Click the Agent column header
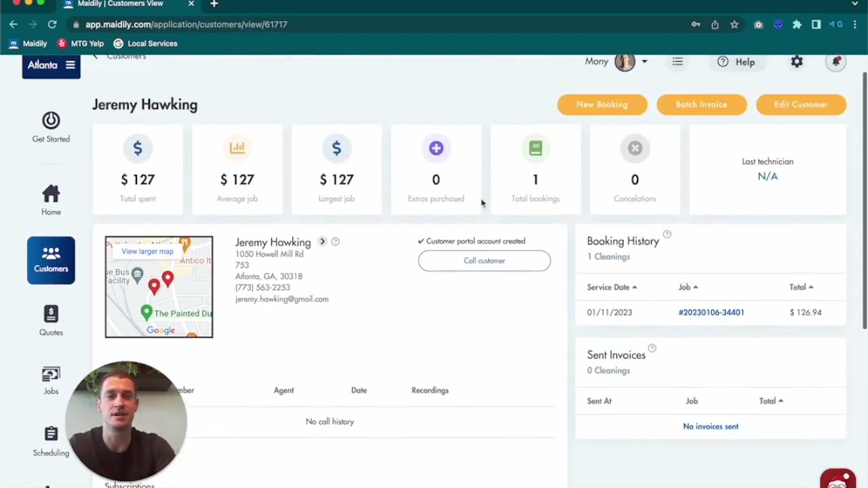The width and height of the screenshot is (868, 488). pos(283,390)
